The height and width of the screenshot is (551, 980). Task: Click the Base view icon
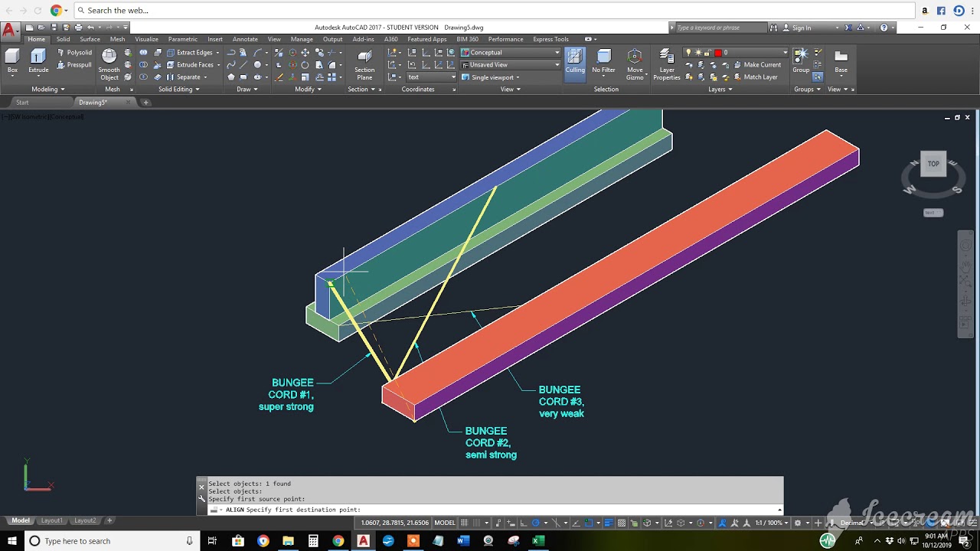(841, 61)
